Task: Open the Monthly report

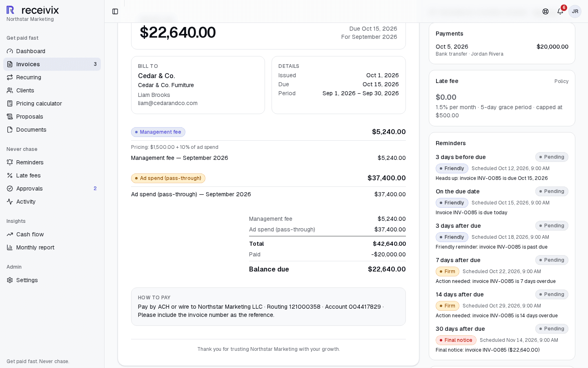Action: [x=52, y=247]
